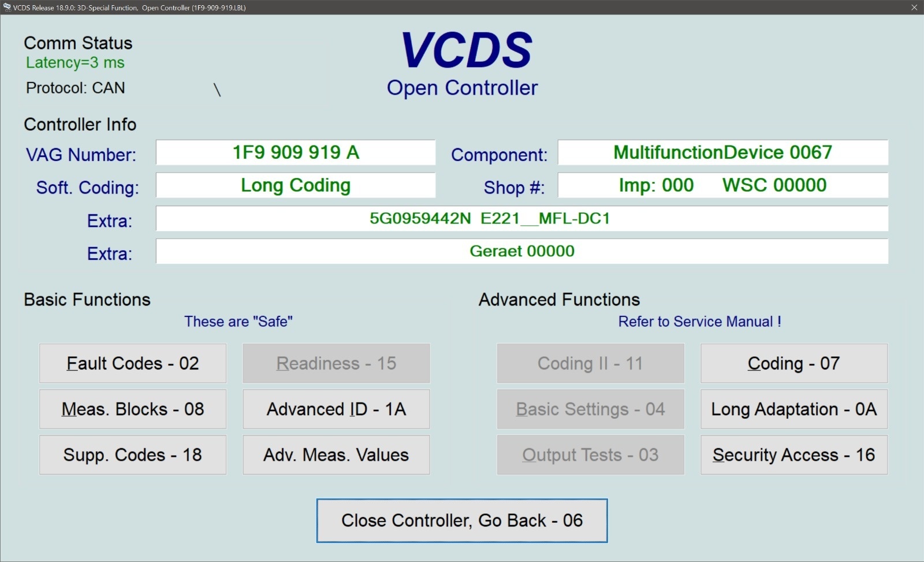
Task: Open Advanced ID - 1A
Action: coord(336,409)
